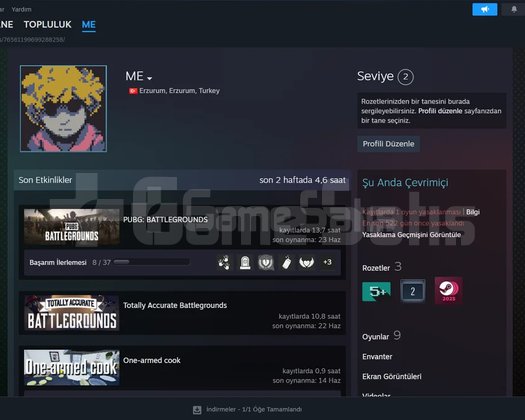Click 'kayıtlarda 10,8 saat' text
Viewport: 525px width, 420px height.
tap(309, 316)
